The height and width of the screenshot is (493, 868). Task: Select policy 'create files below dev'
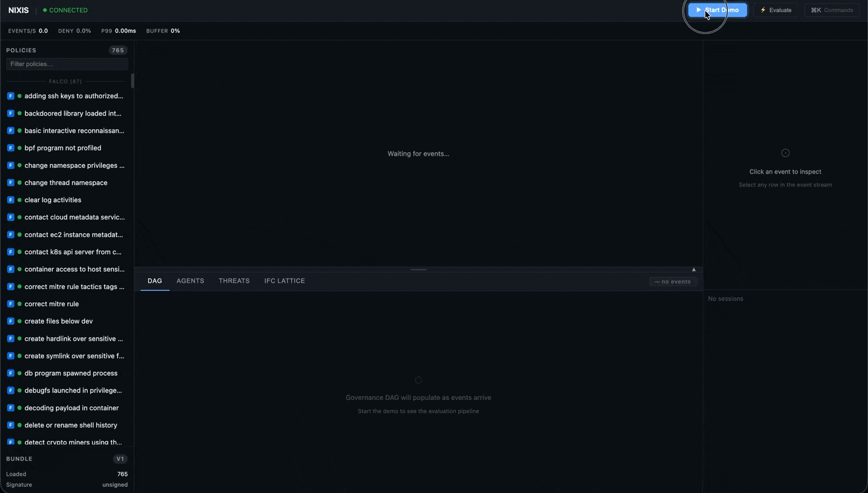point(67,321)
